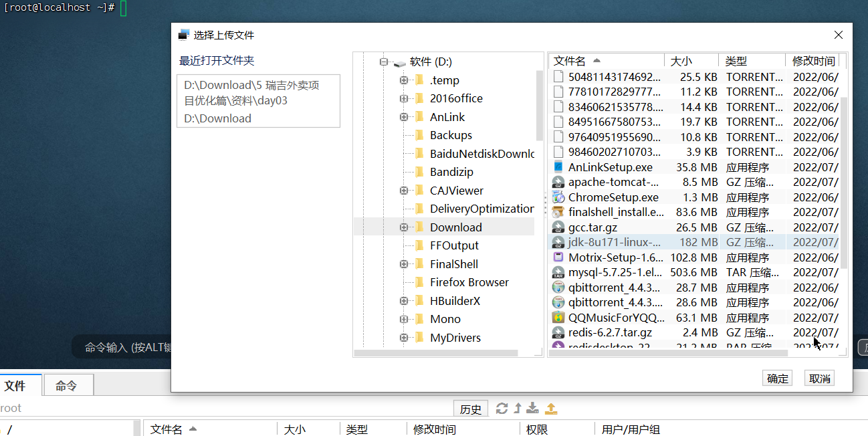Click the folder tree horizontal scrollbar

[x=436, y=352]
